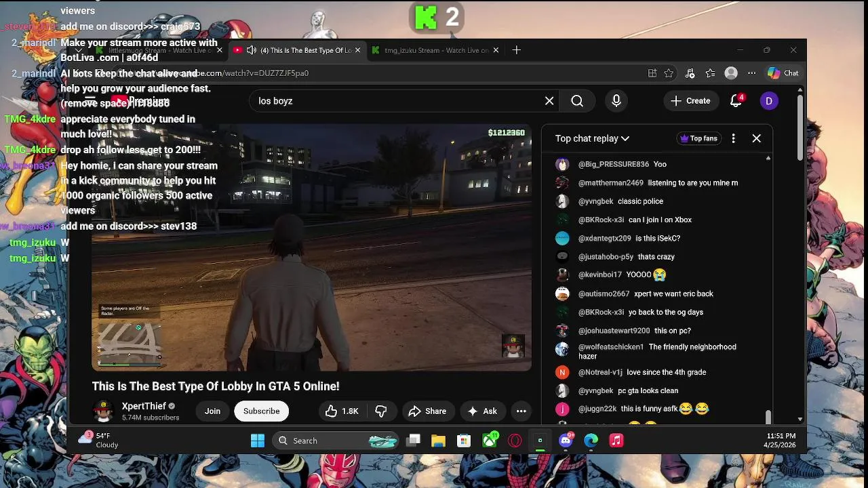Click the Share button

427,411
